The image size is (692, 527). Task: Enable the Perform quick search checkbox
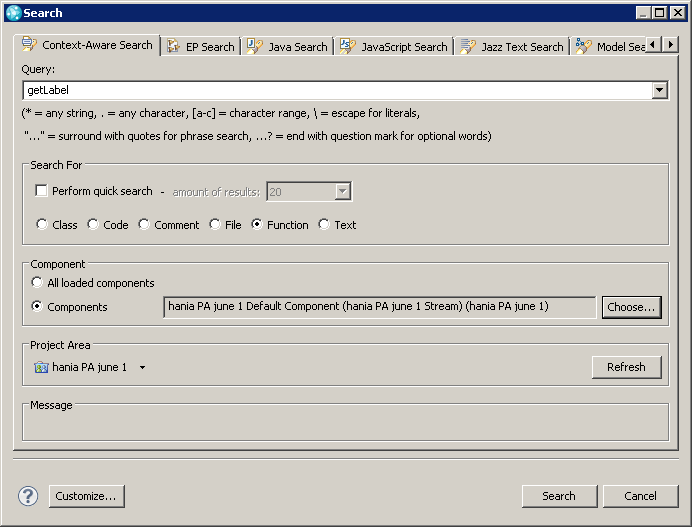point(41,191)
